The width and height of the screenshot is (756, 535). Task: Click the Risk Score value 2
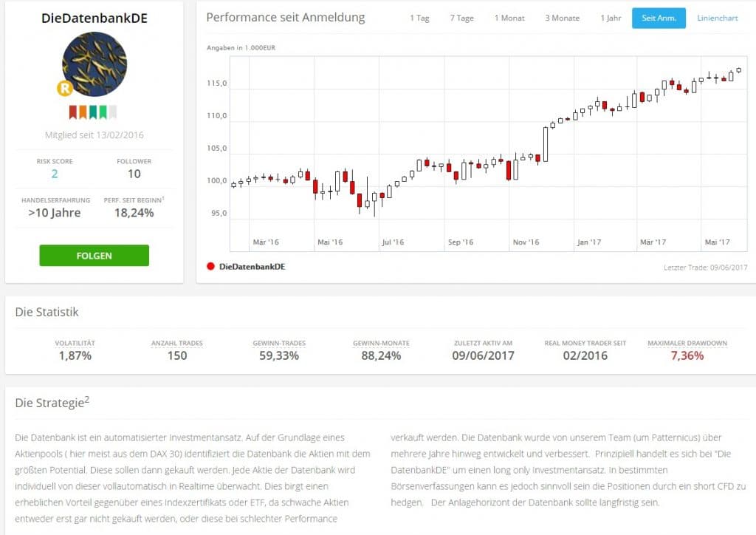pyautogui.click(x=55, y=174)
